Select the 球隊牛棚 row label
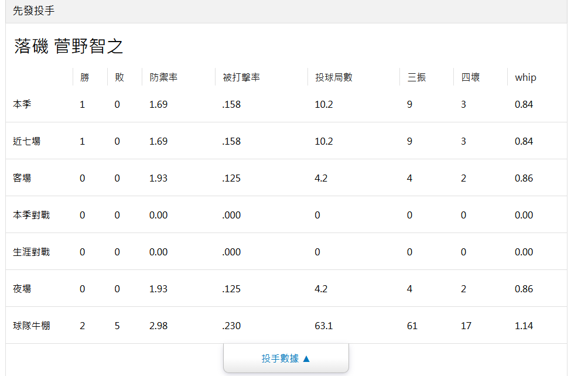The height and width of the screenshot is (376, 588). 32,326
